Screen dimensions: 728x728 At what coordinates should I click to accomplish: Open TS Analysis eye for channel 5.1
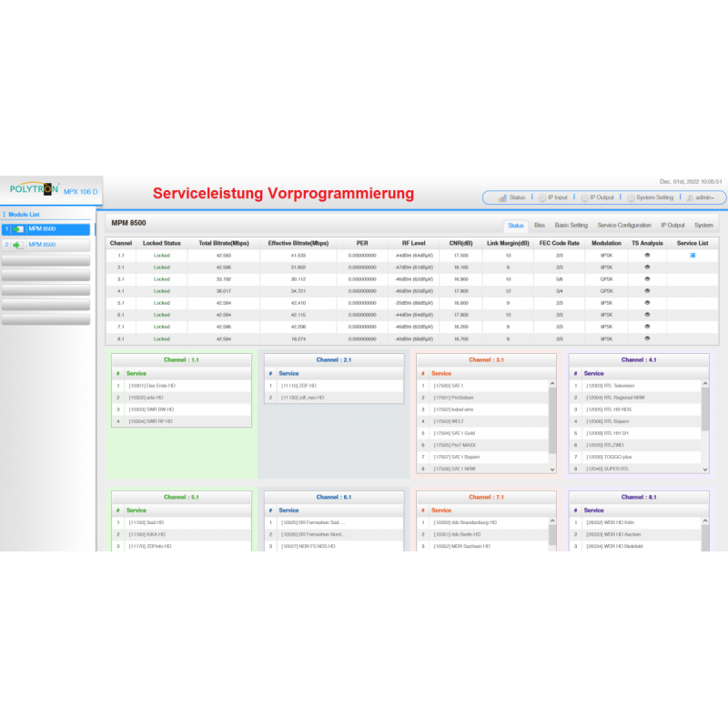647,303
